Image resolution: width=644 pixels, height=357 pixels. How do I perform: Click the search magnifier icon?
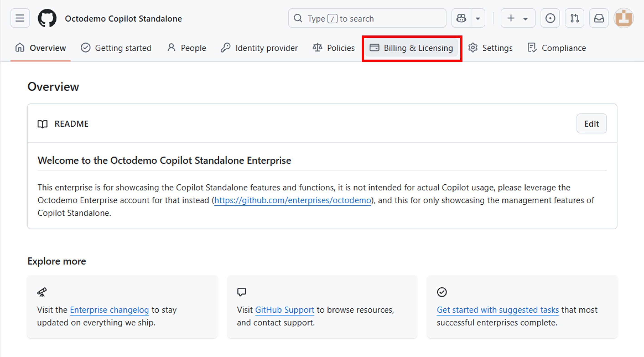tap(298, 18)
